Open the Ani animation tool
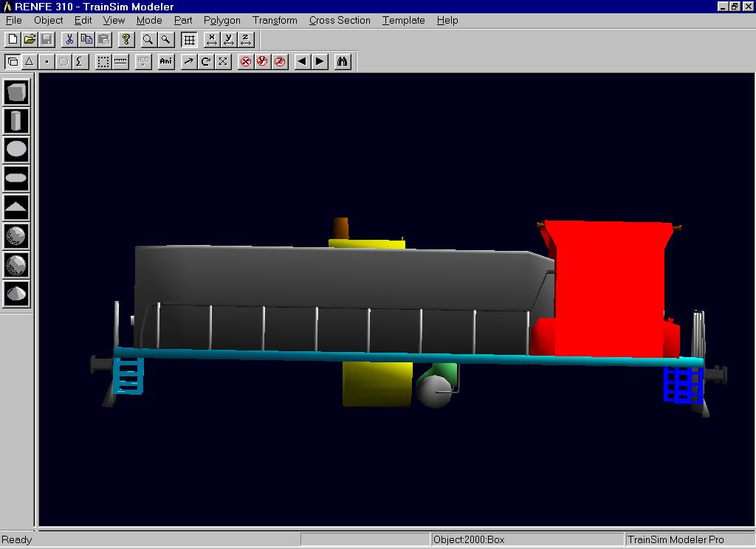Viewport: 756px width, 549px height. click(166, 62)
